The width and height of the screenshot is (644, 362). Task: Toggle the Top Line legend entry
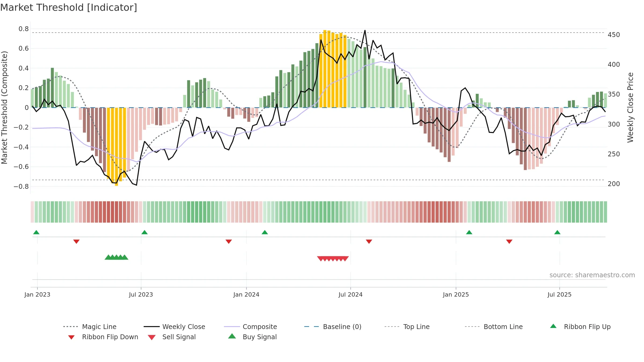coord(407,327)
